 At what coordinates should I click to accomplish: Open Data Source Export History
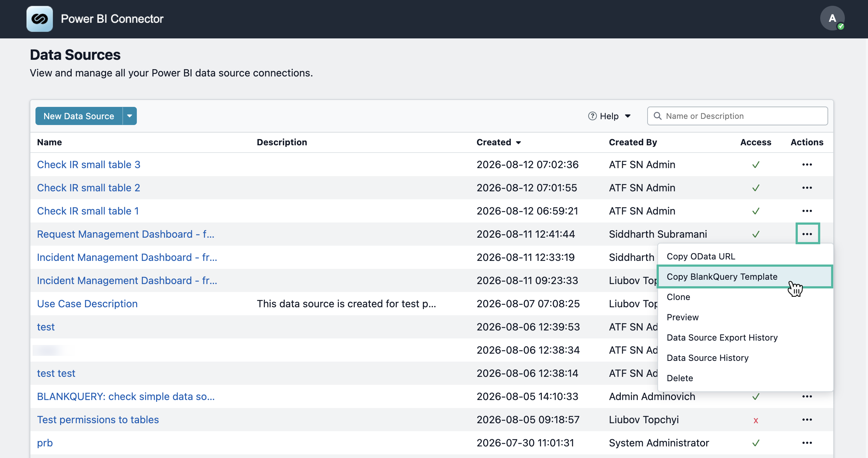(x=745, y=338)
